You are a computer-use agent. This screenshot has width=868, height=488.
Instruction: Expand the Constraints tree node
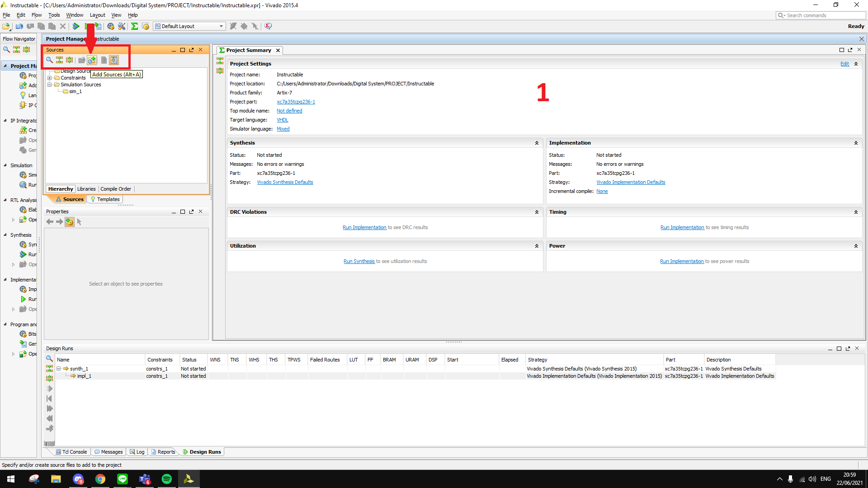[x=50, y=78]
